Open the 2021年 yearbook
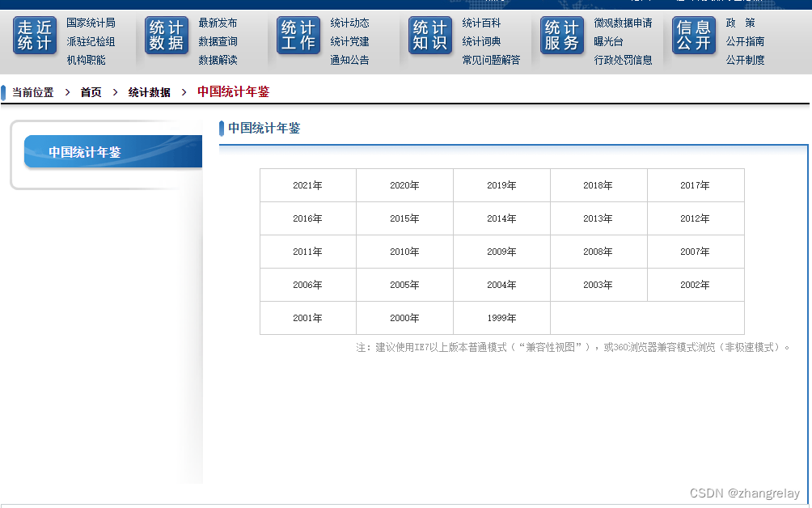This screenshot has width=812, height=508. [x=307, y=185]
